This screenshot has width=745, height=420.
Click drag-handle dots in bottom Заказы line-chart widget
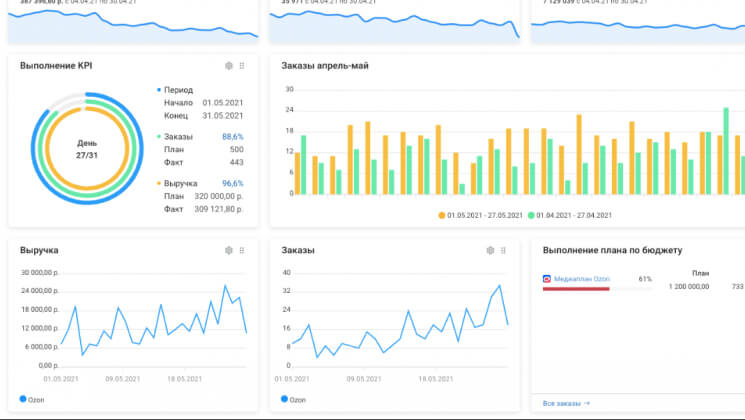503,250
